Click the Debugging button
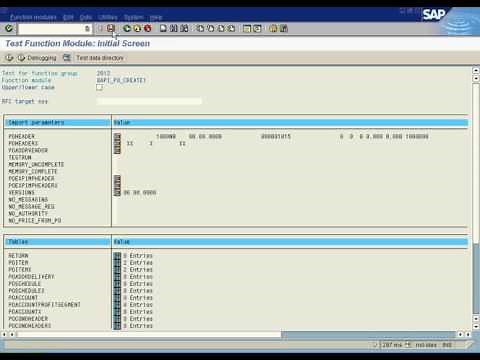Screen dimensions: 480x360 coord(37,58)
